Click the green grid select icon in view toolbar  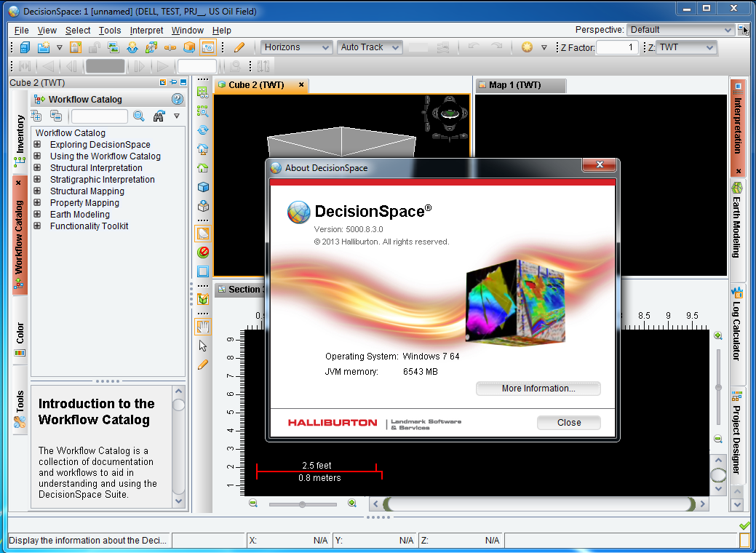click(203, 92)
